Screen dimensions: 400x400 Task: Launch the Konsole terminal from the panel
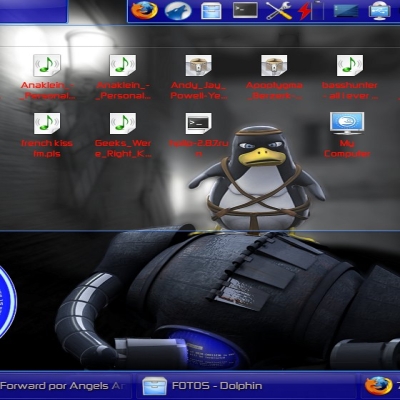pos(245,10)
